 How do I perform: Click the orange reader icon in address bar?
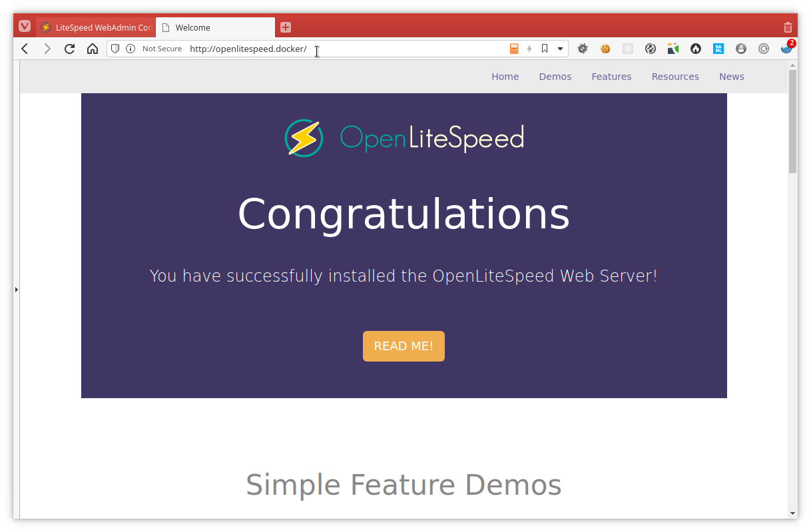[x=513, y=48]
